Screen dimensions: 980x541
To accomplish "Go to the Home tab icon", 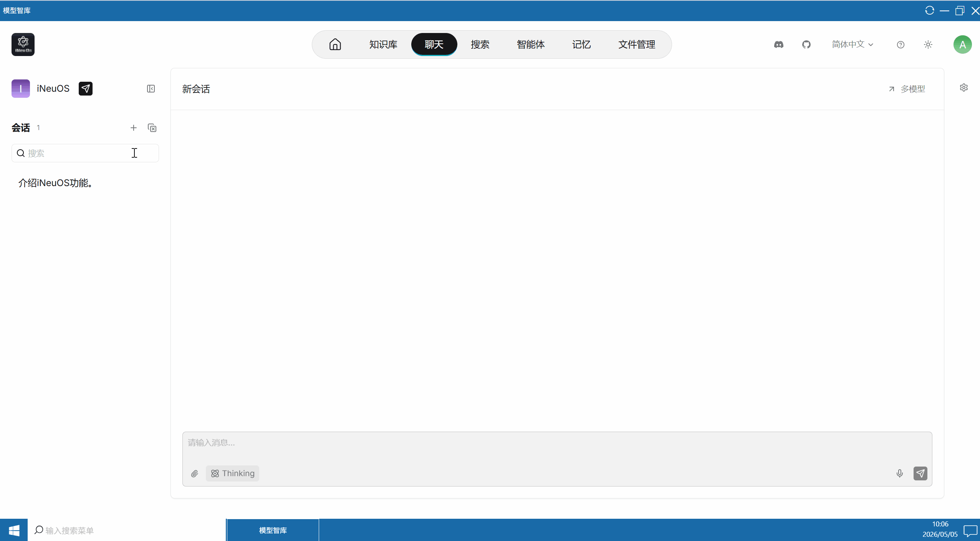I will coord(335,45).
